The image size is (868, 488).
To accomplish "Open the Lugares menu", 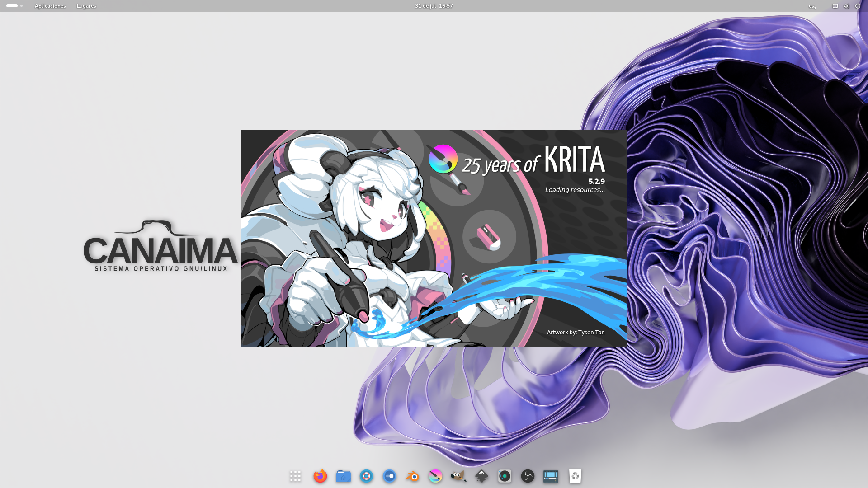I will [86, 6].
